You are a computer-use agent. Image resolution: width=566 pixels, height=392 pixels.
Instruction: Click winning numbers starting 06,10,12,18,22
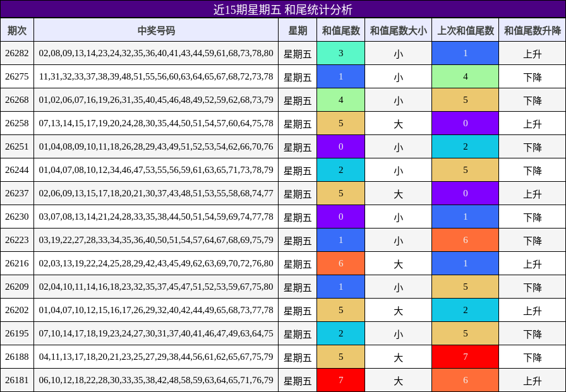(156, 380)
